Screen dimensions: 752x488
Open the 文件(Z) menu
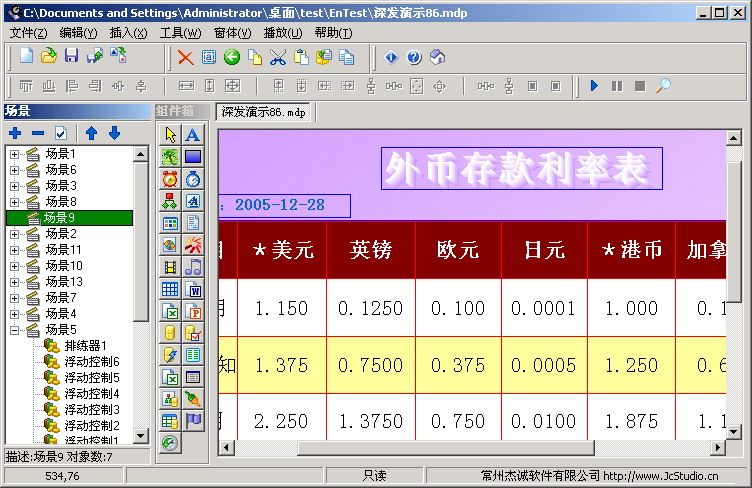tap(28, 33)
